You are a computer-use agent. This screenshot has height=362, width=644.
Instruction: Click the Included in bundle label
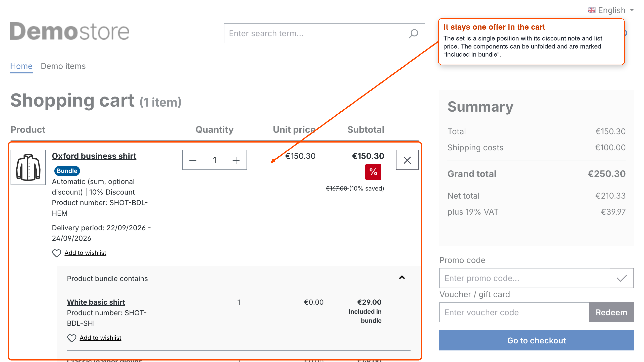[x=365, y=316]
